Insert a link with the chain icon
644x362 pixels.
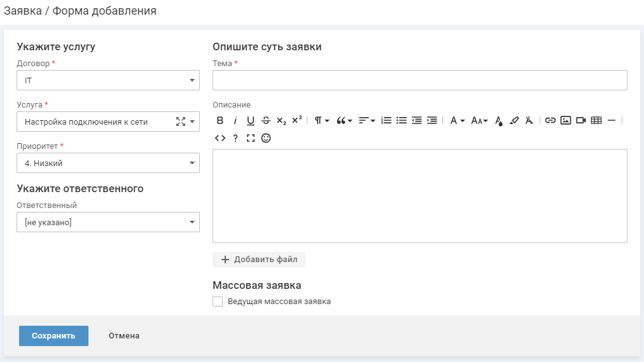click(550, 120)
